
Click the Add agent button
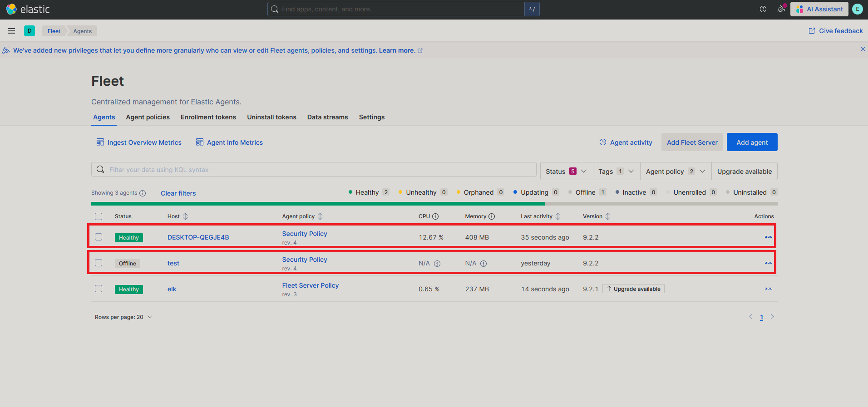pyautogui.click(x=752, y=142)
